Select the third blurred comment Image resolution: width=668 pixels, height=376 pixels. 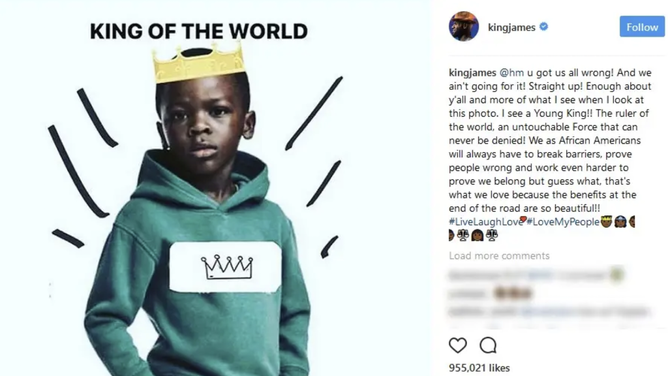click(550, 312)
